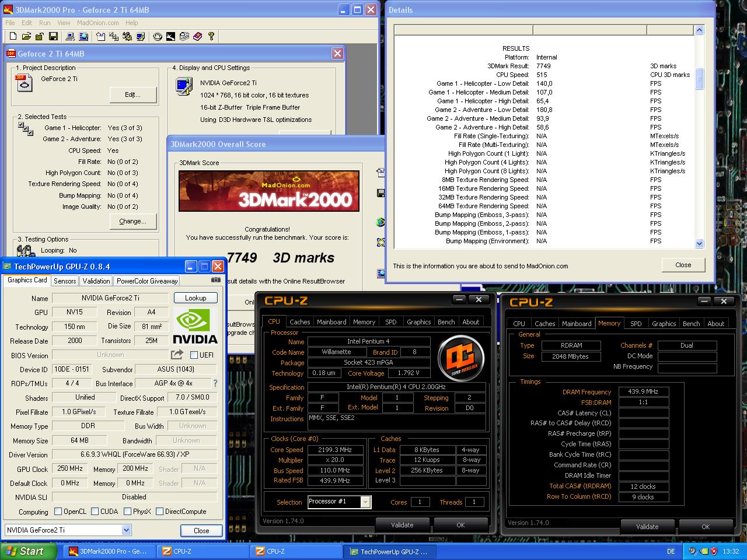Click the monitor display settings toolbar icon
This screenshot has height=560, width=747.
click(x=141, y=37)
